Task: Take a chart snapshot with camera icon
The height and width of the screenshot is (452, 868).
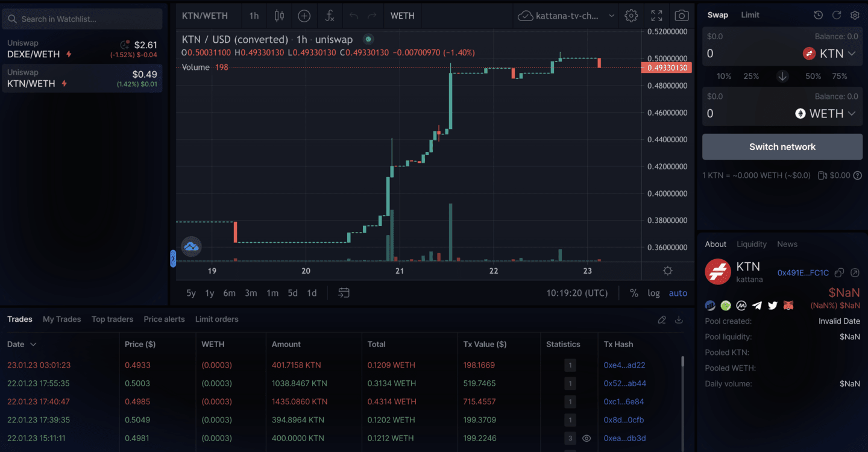Action: (682, 16)
